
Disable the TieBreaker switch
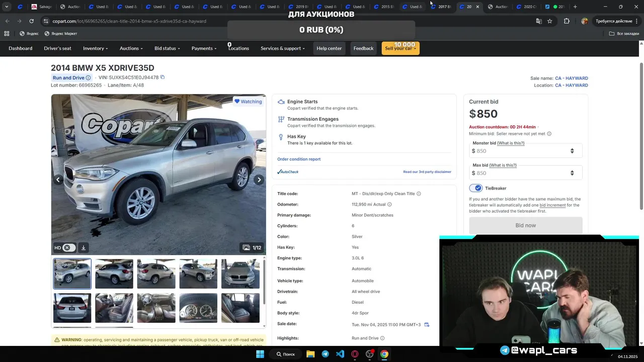point(476,188)
